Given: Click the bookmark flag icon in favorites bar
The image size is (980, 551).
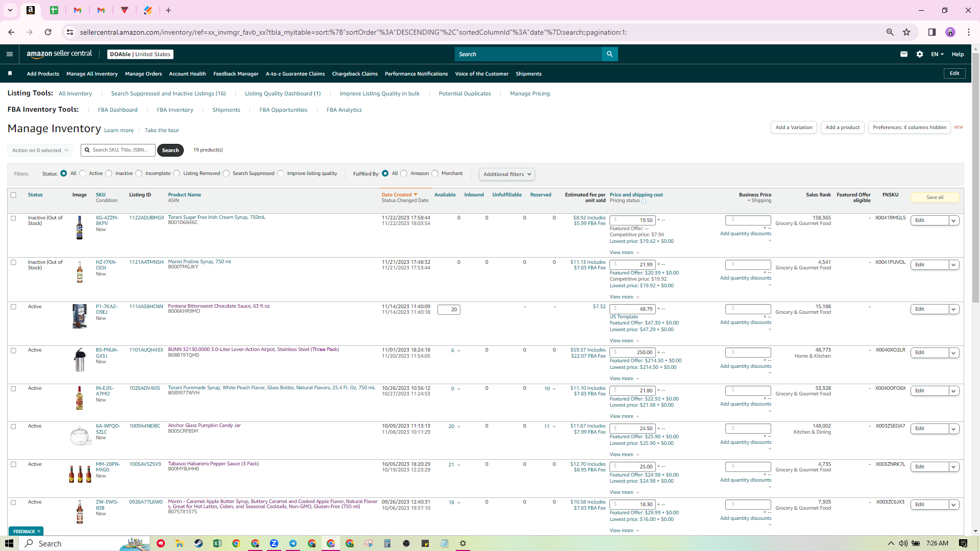Looking at the screenshot, I should pos(10,73).
